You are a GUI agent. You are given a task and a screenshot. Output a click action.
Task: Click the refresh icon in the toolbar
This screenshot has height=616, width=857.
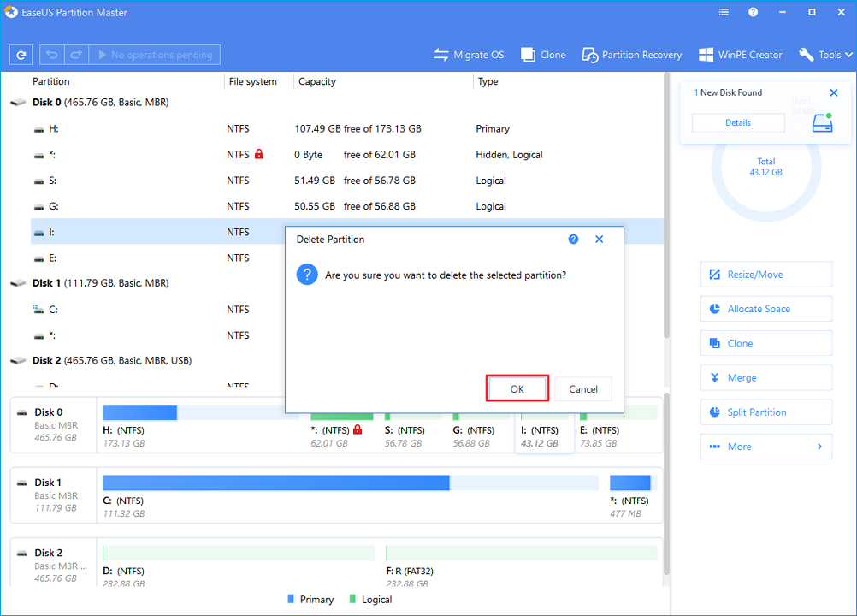(x=21, y=55)
